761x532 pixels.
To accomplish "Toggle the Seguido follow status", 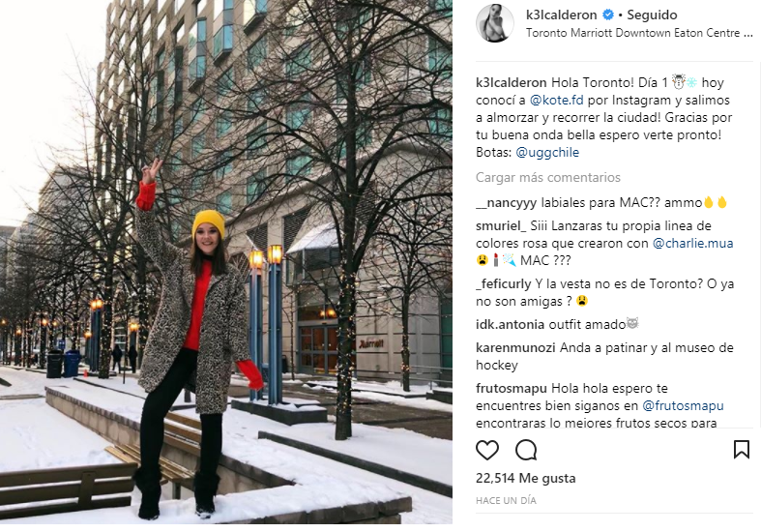I will (652, 15).
